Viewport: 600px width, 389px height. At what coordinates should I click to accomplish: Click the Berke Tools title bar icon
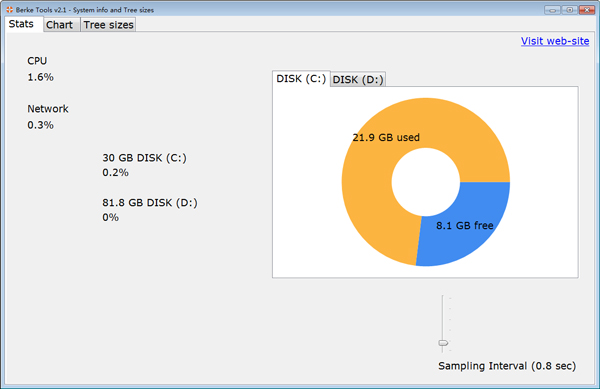[10, 10]
